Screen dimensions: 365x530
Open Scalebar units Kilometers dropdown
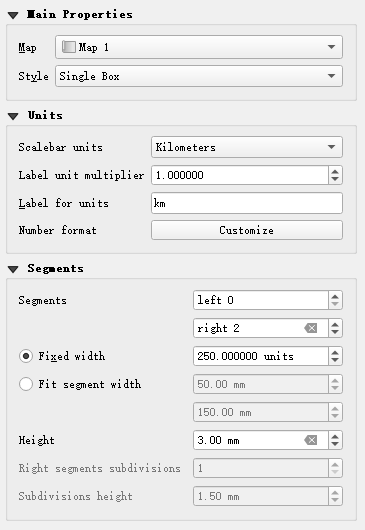tap(247, 147)
